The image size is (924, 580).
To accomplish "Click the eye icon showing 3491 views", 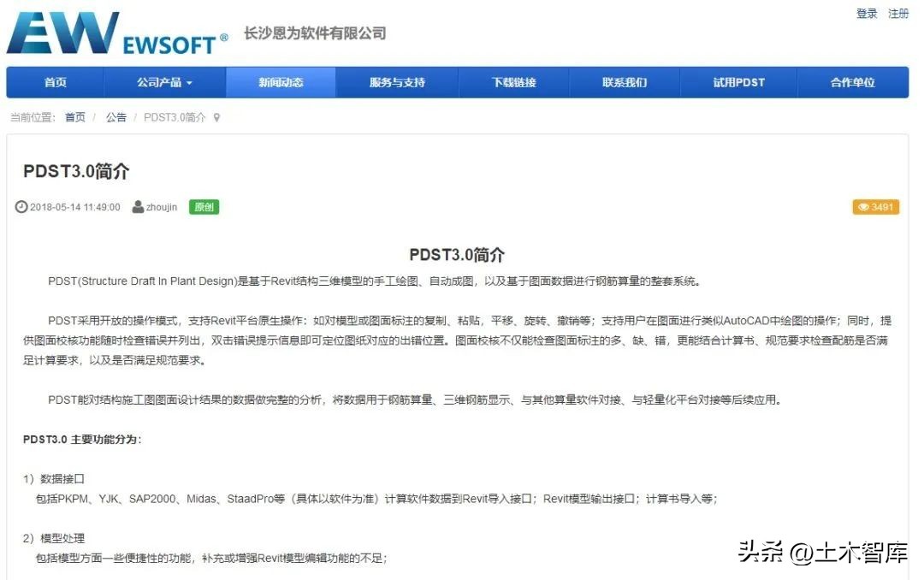I will [x=863, y=206].
